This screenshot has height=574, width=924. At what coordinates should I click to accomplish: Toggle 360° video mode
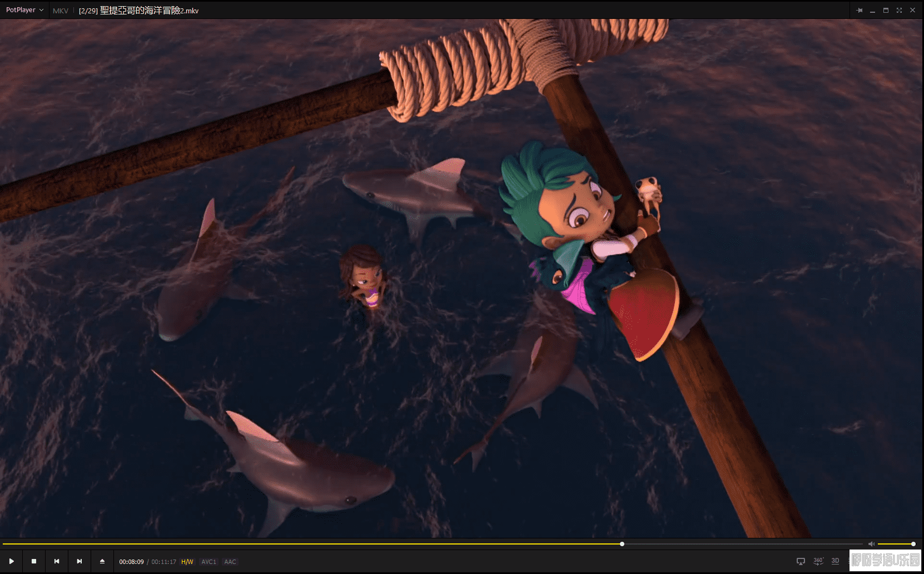818,561
